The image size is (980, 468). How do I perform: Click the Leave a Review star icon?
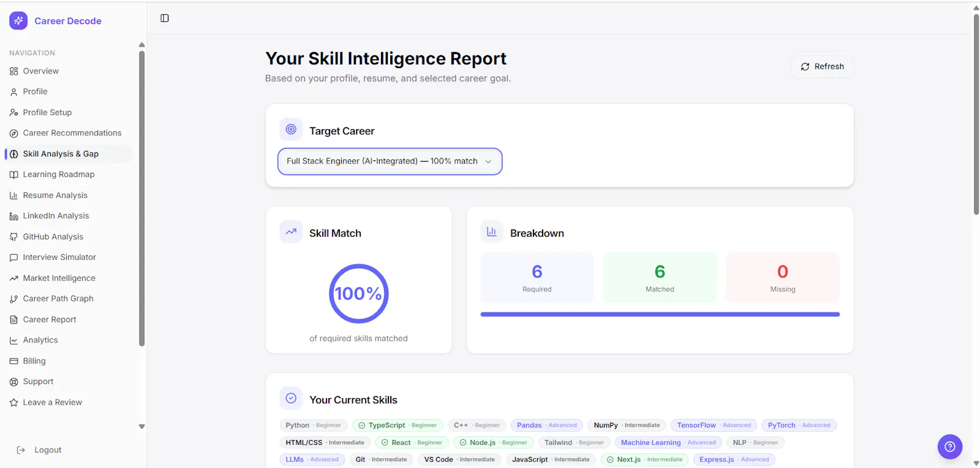coord(13,402)
